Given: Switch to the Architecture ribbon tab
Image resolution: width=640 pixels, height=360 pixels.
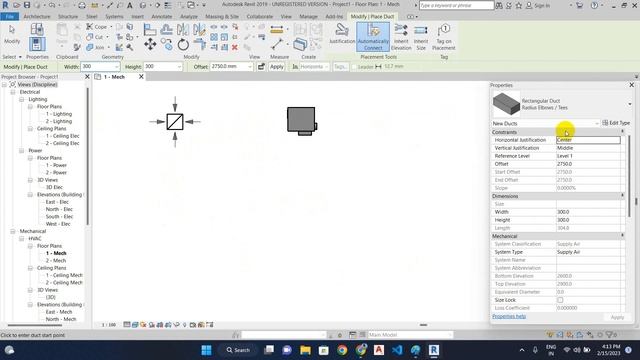Looking at the screenshot, I should (x=37, y=17).
